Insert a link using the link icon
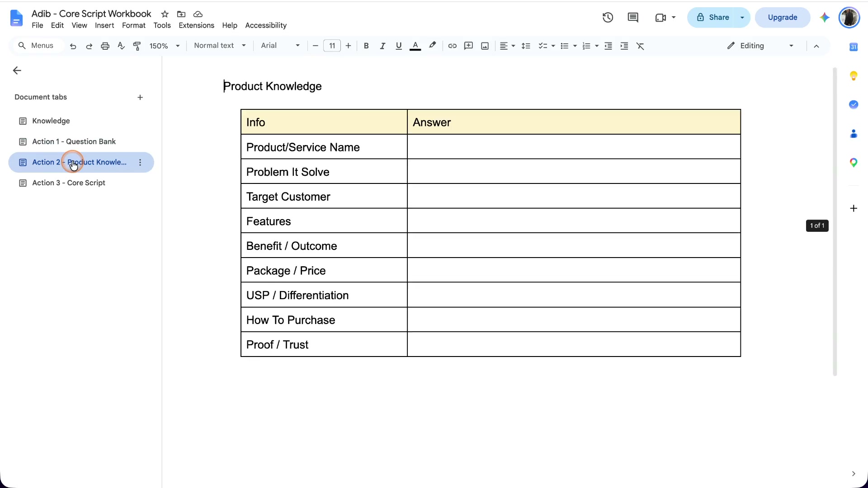Viewport: 868px width, 488px height. (x=452, y=46)
